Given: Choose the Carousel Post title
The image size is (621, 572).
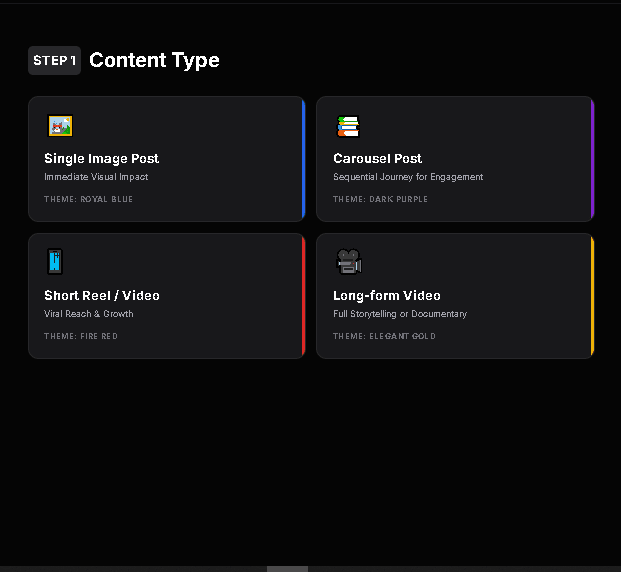Looking at the screenshot, I should click(377, 158).
